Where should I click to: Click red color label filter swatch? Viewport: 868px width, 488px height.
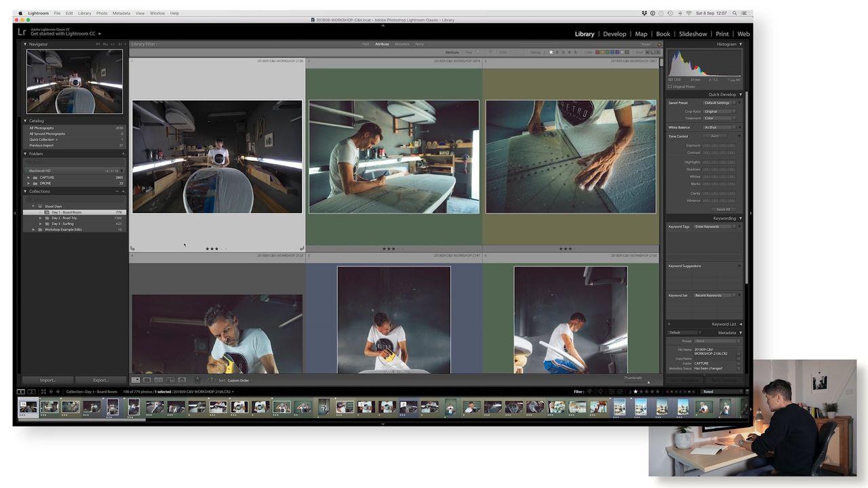click(x=598, y=52)
